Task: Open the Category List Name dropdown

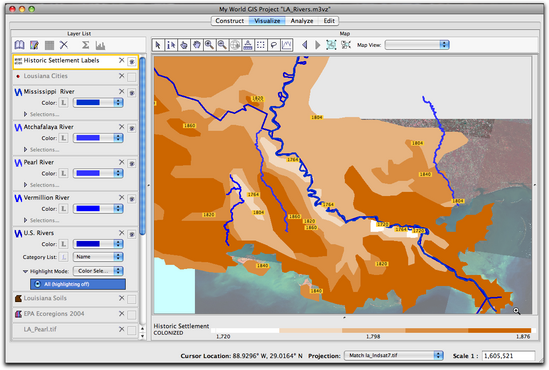Action: (98, 257)
